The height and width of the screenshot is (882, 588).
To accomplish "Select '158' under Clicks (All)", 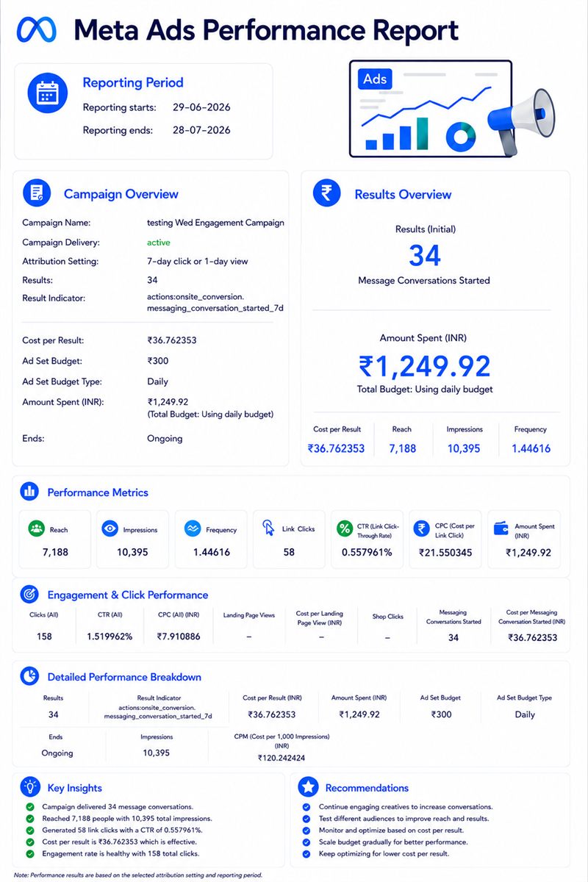I will pyautogui.click(x=44, y=637).
